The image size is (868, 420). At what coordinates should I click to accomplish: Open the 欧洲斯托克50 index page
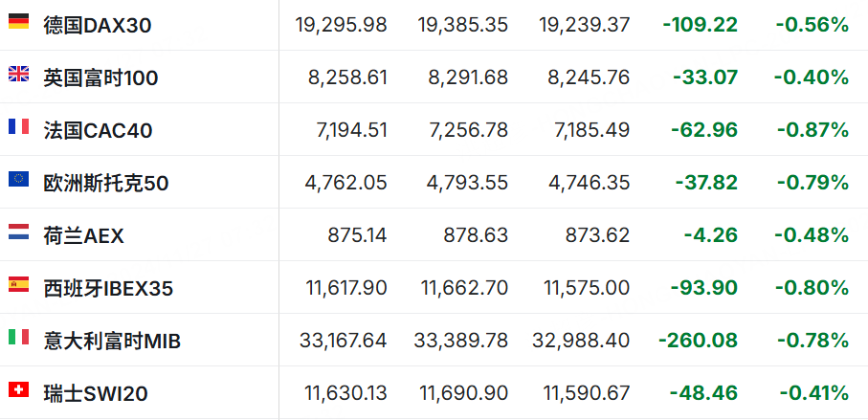click(x=106, y=183)
